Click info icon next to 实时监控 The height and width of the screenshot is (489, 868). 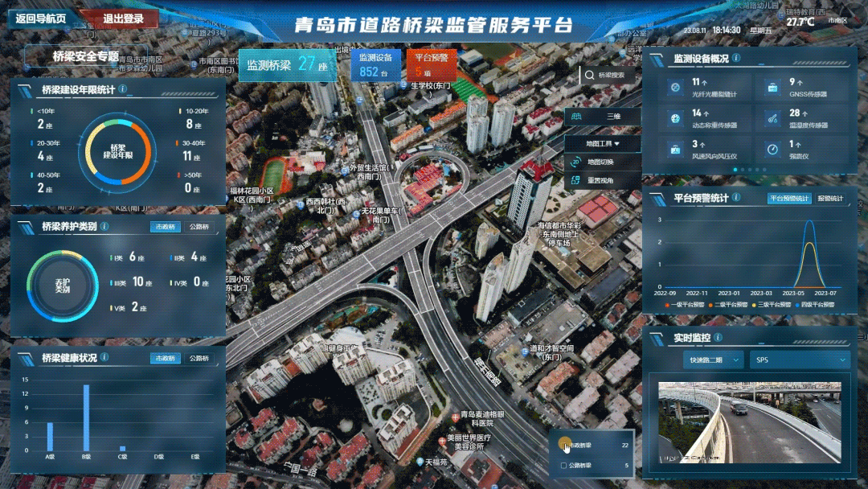coord(720,335)
